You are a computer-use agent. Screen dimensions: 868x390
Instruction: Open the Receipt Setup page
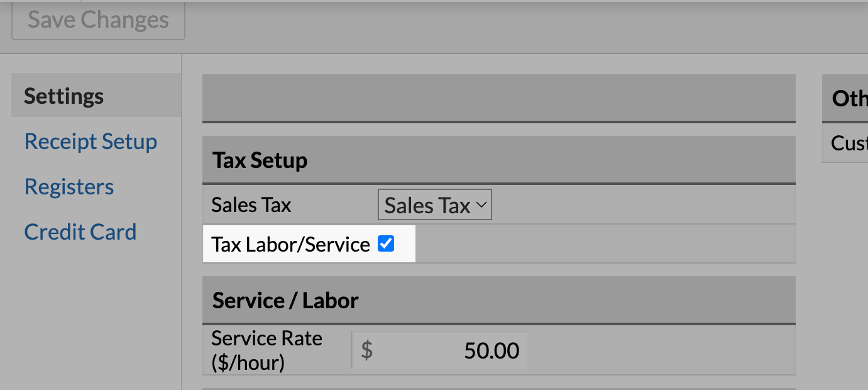pyautogui.click(x=91, y=142)
